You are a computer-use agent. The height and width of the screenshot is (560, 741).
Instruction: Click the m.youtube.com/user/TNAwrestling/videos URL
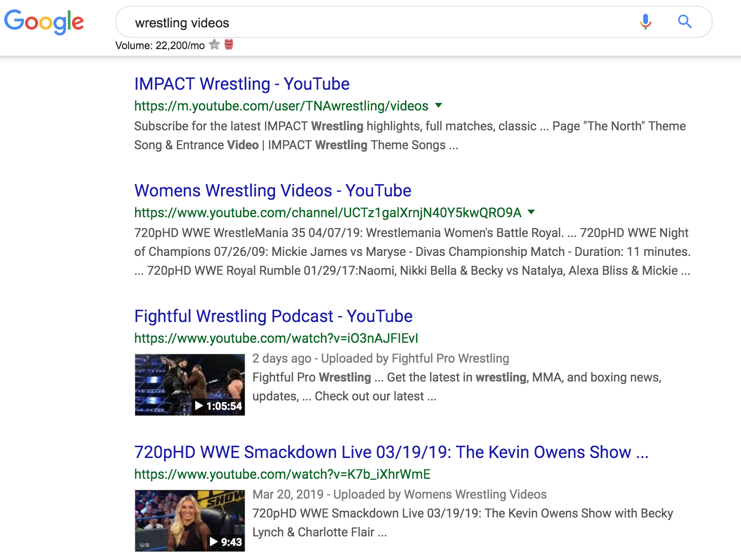281,106
